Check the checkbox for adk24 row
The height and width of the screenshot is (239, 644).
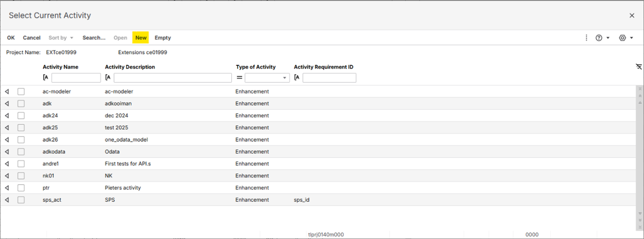(21, 116)
